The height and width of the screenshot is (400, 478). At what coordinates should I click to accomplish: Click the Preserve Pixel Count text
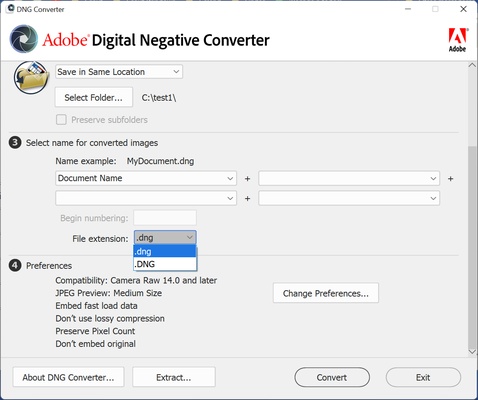tap(95, 331)
